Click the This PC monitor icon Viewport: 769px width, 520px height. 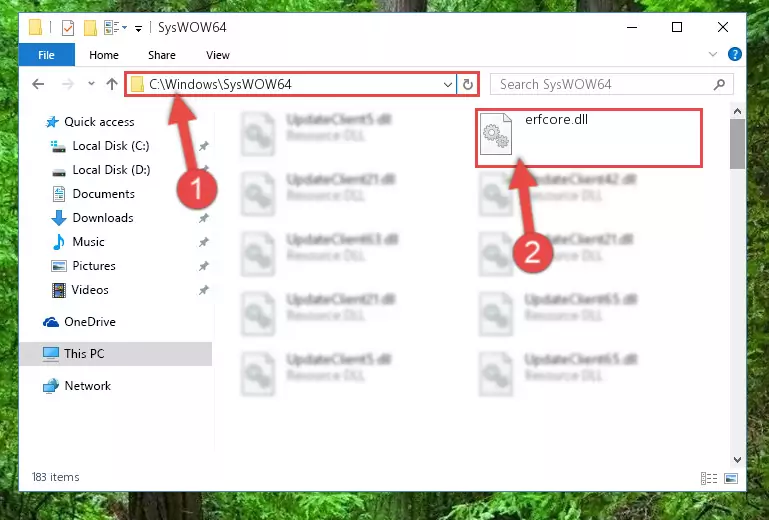(51, 354)
